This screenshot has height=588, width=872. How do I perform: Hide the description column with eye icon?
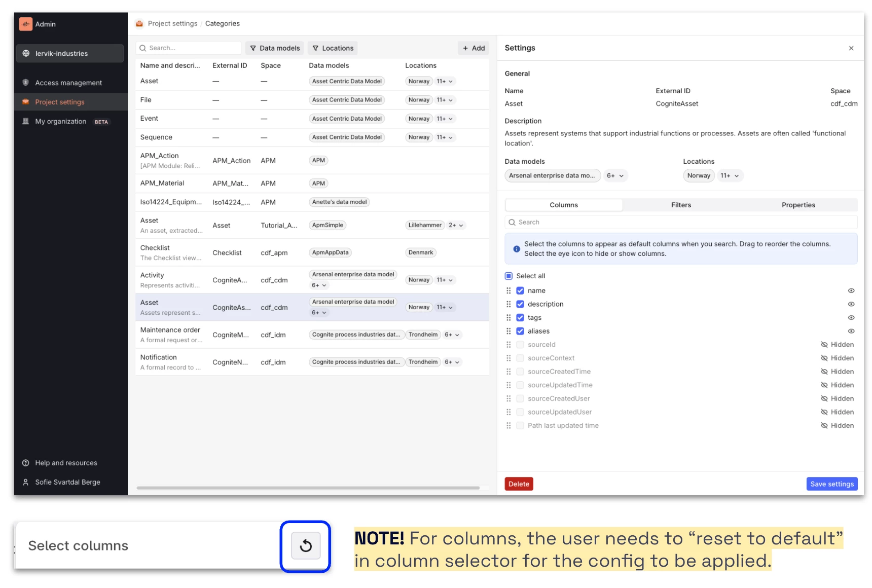[x=851, y=304]
